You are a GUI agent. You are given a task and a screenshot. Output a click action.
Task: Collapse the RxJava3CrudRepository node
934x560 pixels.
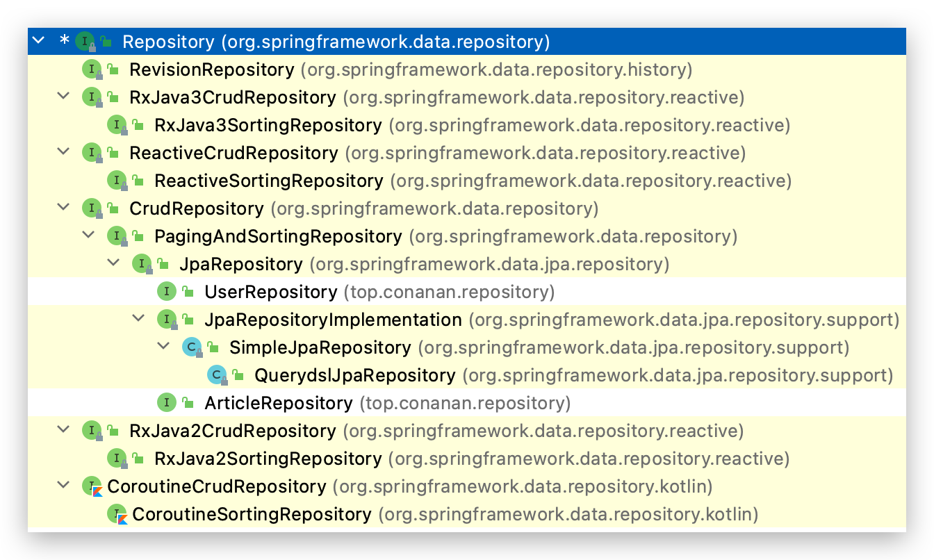coord(63,96)
